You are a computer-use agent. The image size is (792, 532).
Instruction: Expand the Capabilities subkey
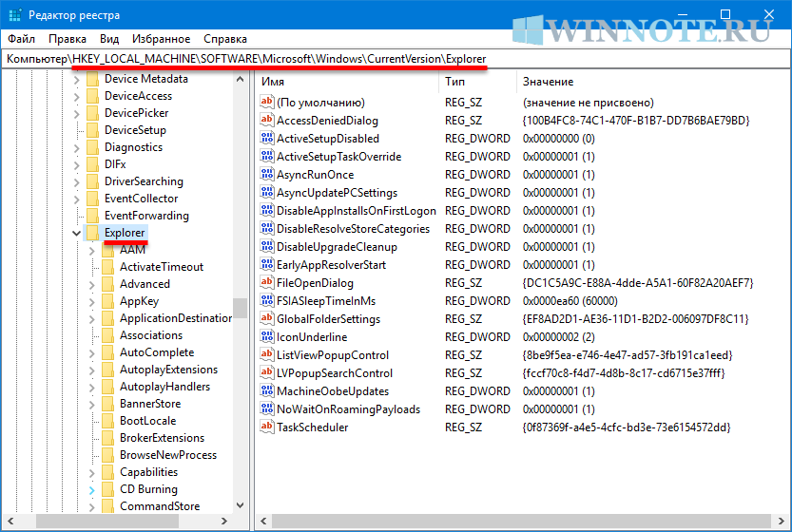point(91,473)
